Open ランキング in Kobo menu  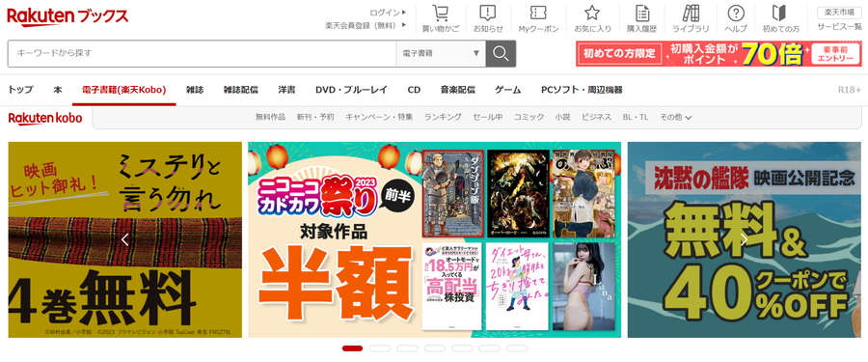[x=443, y=117]
